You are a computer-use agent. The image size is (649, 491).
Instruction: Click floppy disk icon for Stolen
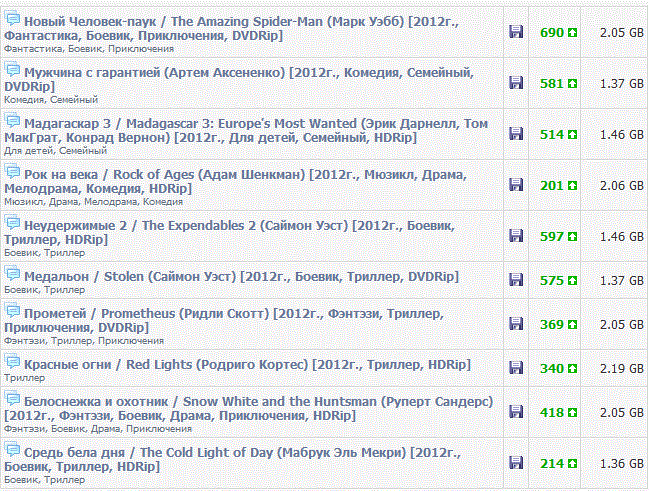pos(516,280)
